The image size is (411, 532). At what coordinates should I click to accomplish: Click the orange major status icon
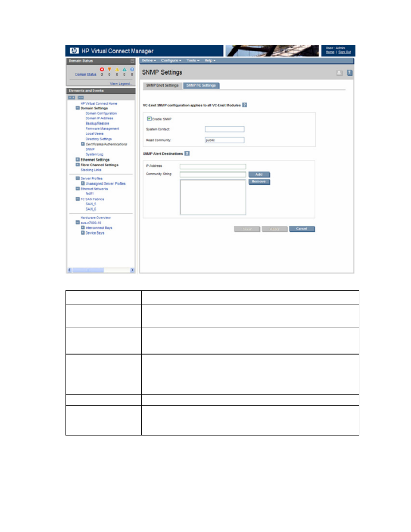tap(109, 69)
